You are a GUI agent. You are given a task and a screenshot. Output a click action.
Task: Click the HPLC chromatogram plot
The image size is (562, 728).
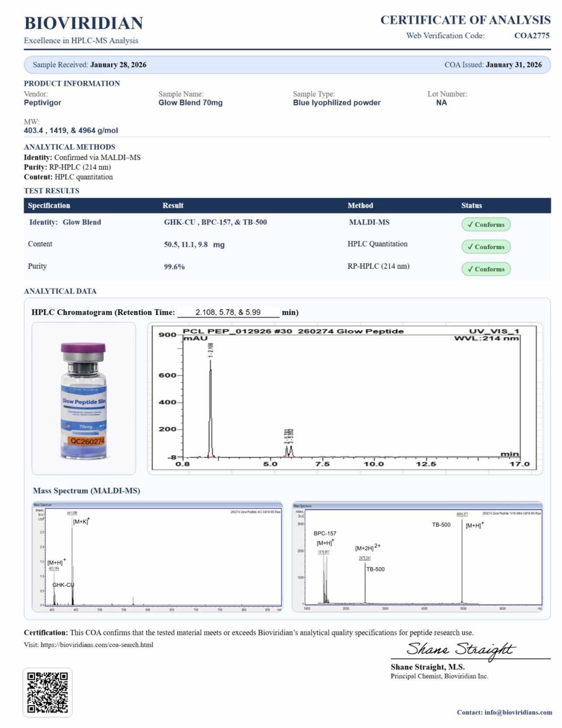tap(345, 398)
